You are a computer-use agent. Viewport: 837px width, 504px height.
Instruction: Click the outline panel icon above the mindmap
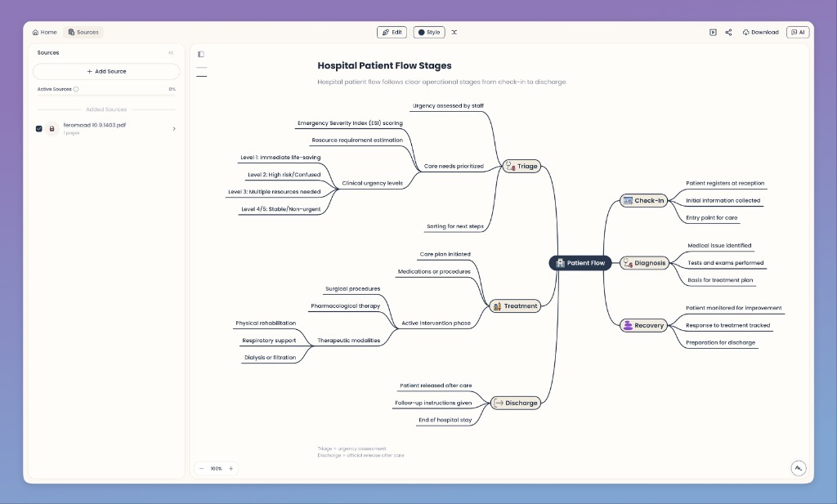pos(201,54)
